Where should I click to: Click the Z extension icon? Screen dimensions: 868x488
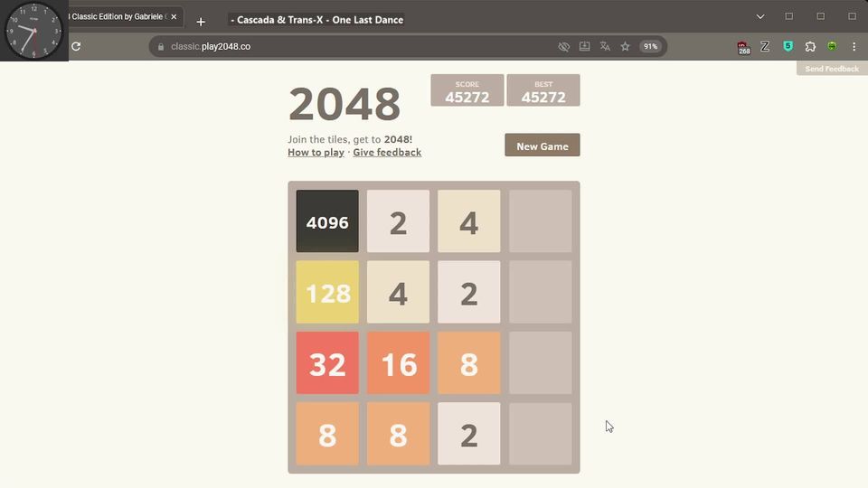tap(765, 46)
